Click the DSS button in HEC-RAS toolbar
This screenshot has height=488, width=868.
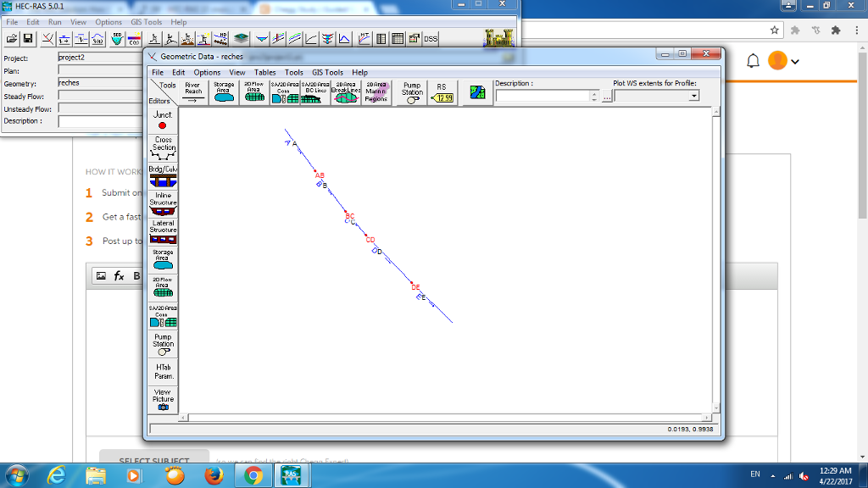431,39
